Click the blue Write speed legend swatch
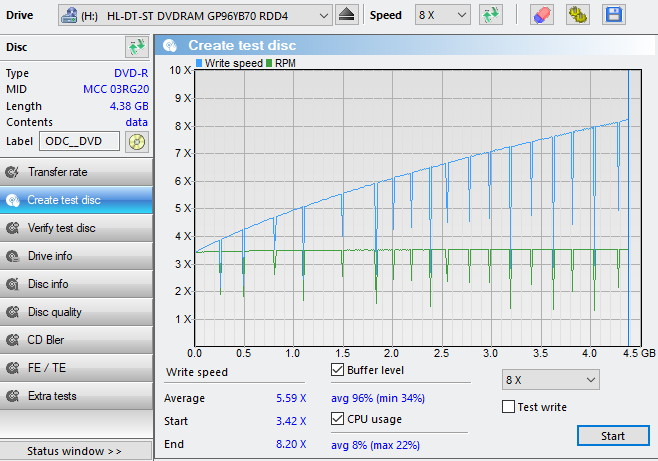 199,63
